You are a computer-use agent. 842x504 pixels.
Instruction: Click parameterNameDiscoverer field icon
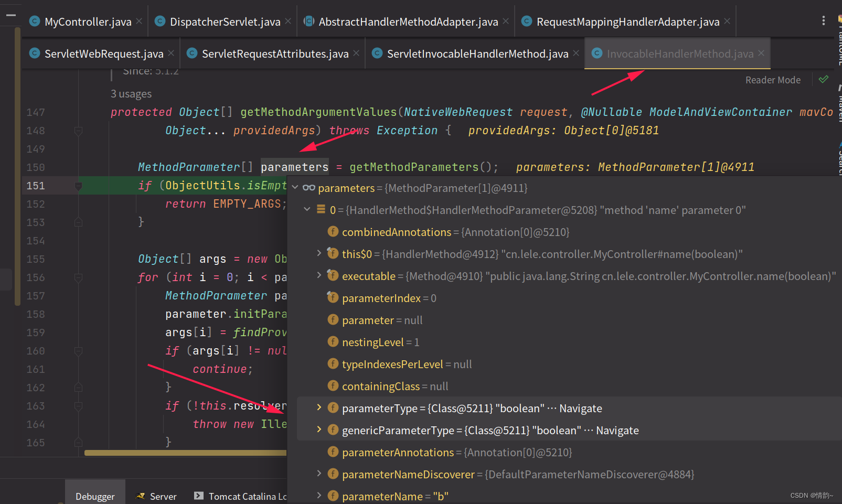333,474
